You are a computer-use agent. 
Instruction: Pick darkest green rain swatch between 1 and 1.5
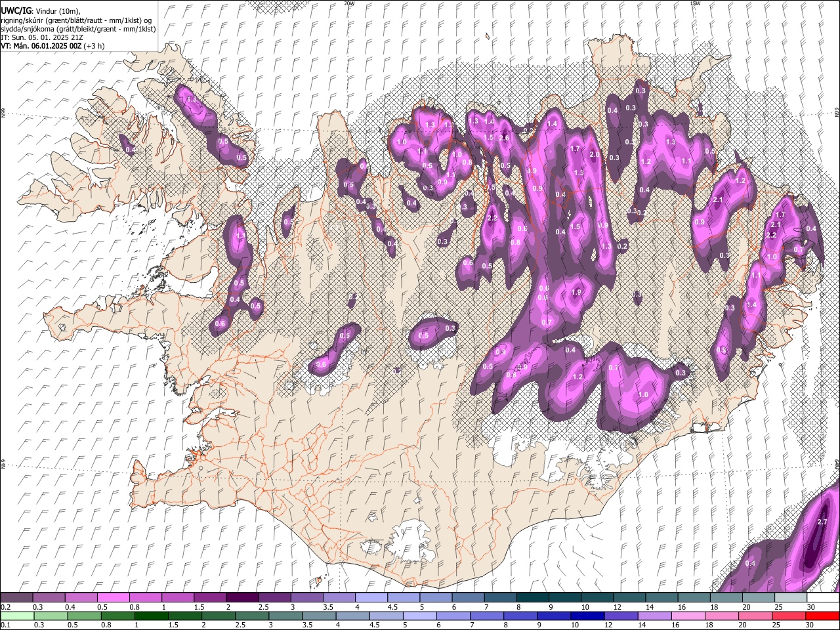pos(152,616)
